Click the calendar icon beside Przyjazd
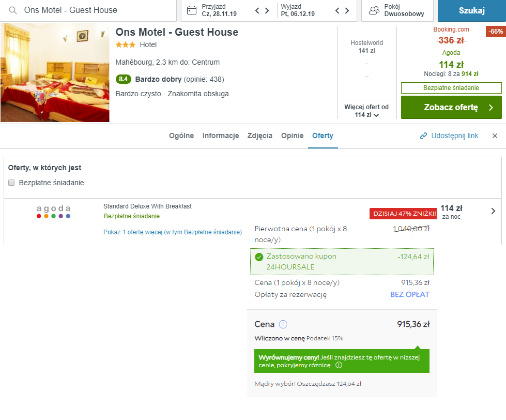Image resolution: width=506 pixels, height=420 pixels. tap(192, 10)
